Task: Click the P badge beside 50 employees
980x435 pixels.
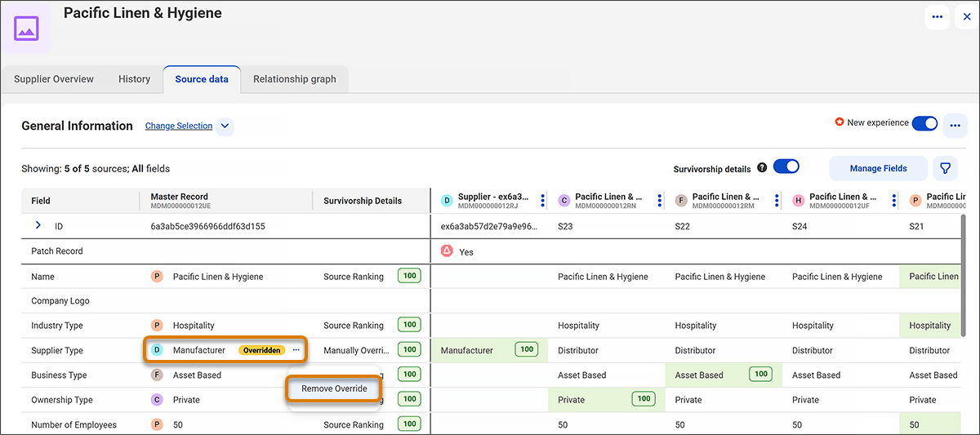Action: (x=157, y=424)
